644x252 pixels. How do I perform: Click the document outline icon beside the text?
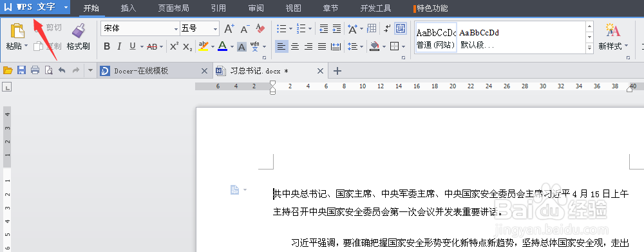pos(234,189)
